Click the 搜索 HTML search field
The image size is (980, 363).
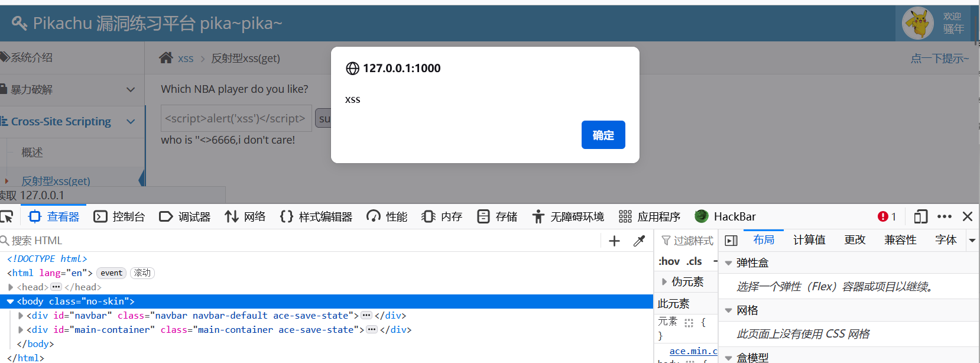point(300,241)
